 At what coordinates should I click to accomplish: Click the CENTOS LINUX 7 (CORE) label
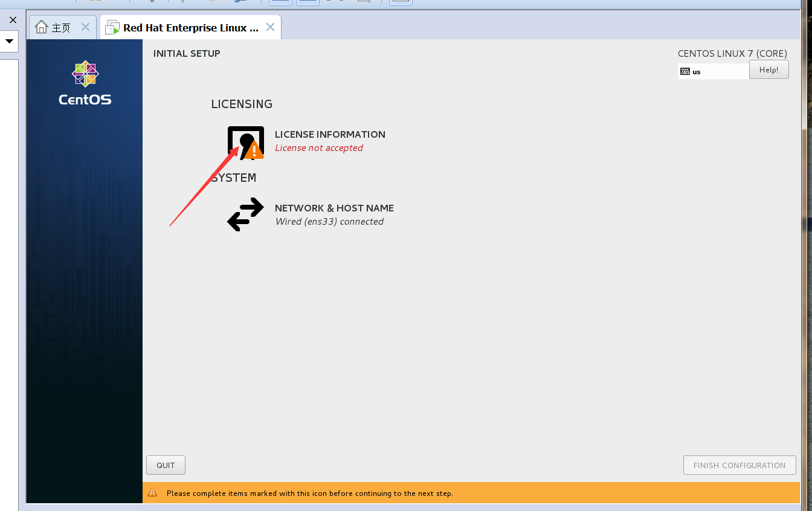click(732, 53)
